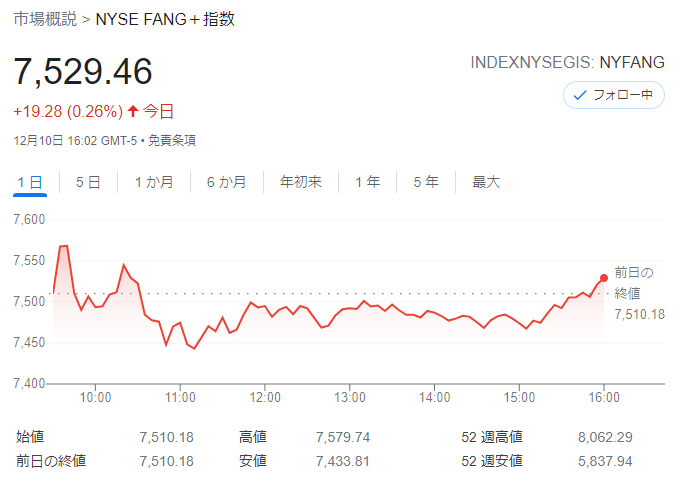The width and height of the screenshot is (687, 482).
Task: Click the 12:00 time axis label
Action: (265, 397)
